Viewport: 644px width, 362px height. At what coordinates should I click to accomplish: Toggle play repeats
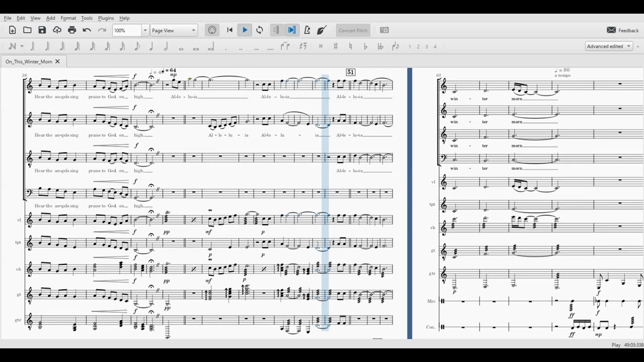pyautogui.click(x=276, y=30)
